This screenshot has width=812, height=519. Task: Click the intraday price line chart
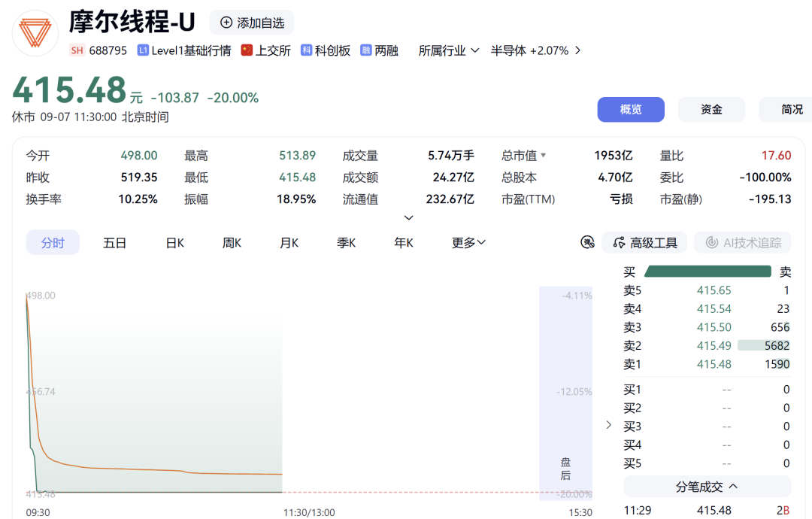(x=154, y=393)
